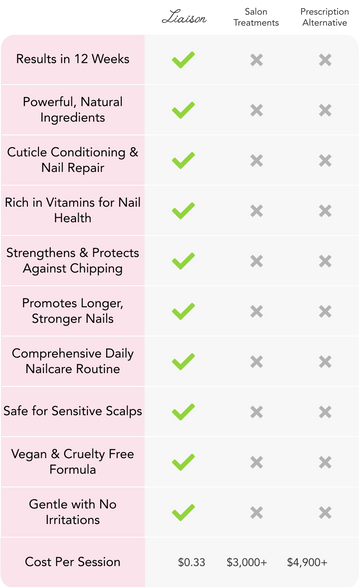Click green checkmark for Results in 12 Weeks
The image size is (360, 588).
[183, 60]
